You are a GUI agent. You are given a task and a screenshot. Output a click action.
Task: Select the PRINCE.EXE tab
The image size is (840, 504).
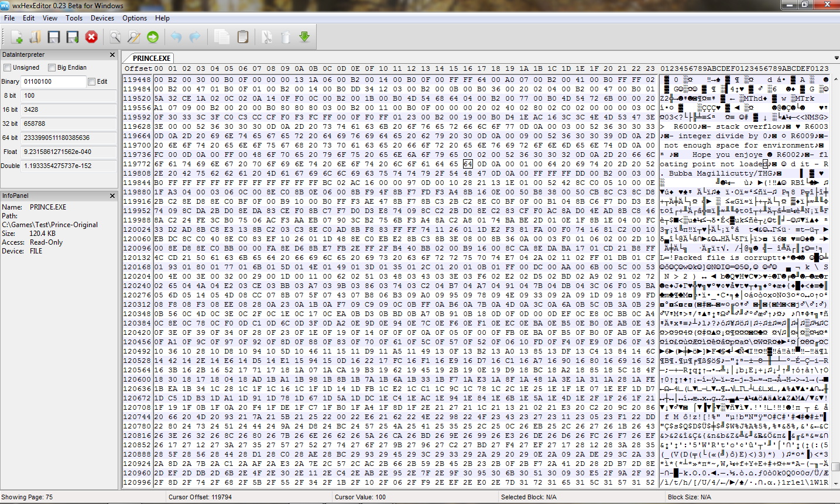(x=151, y=59)
